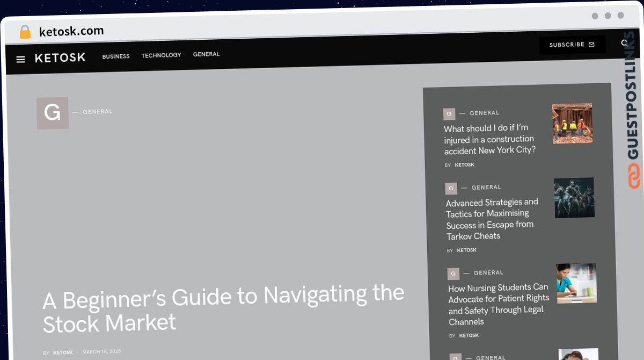Viewport: 644px width, 360px height.
Task: Click the ketosk.com address text
Action: [x=71, y=31]
